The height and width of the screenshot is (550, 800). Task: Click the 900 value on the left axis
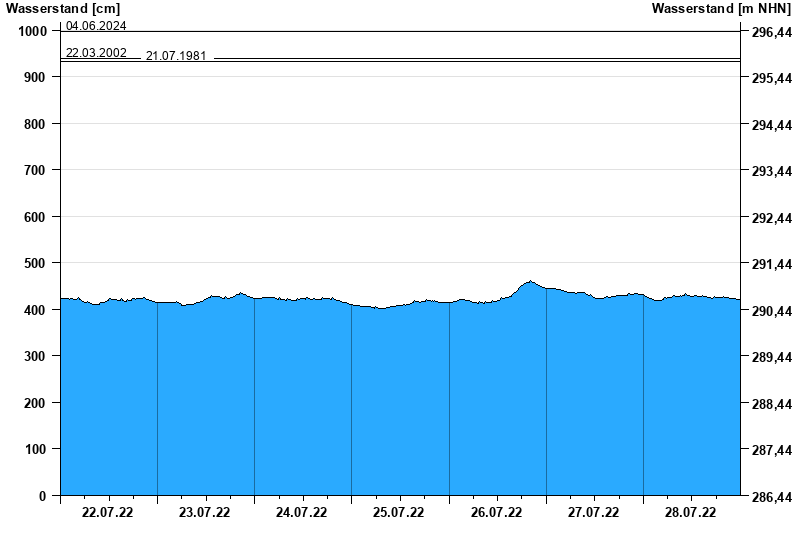click(33, 77)
